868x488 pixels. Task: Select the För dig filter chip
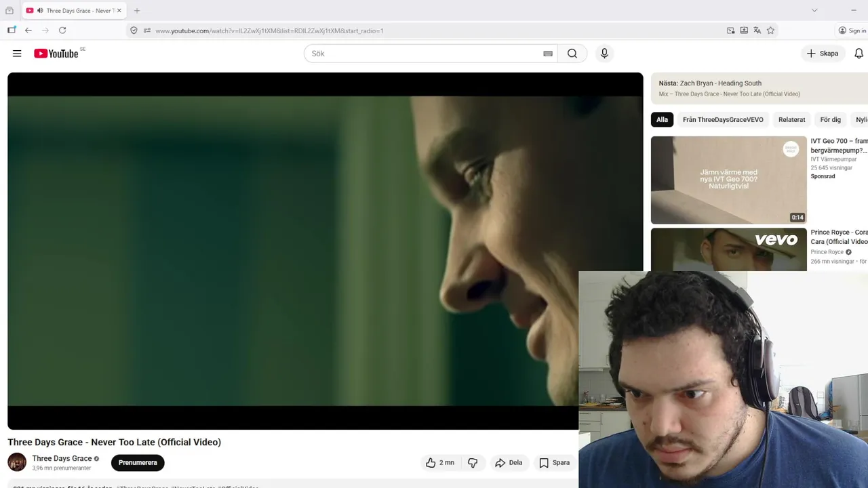point(830,120)
